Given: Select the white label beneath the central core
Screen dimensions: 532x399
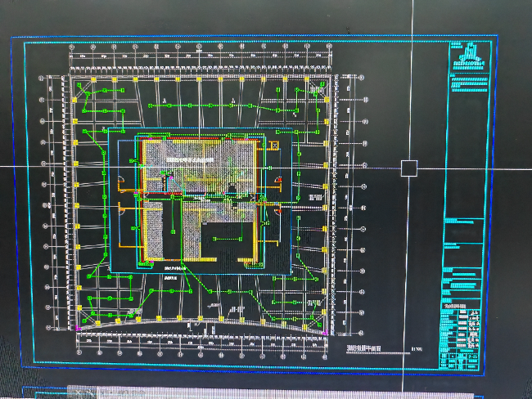Looking at the screenshot, I should (174, 268).
